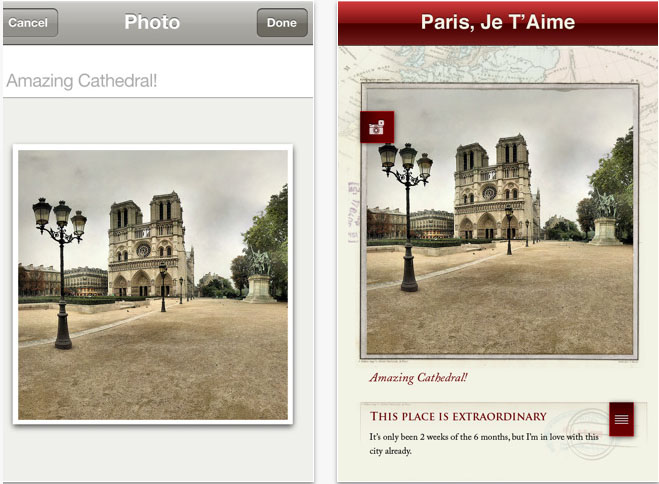Open the red camera icon badge
Viewport: 659px width, 484px height.
(x=377, y=127)
